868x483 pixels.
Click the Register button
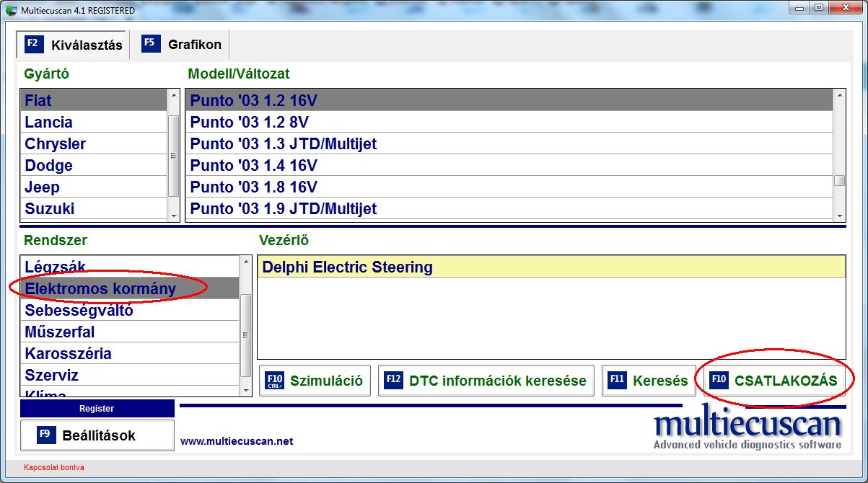pos(97,409)
